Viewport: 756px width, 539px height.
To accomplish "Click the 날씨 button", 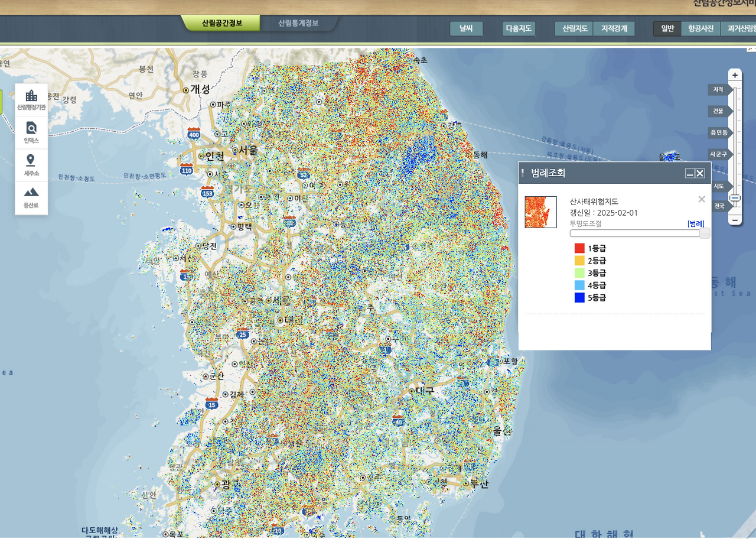I will click(466, 28).
